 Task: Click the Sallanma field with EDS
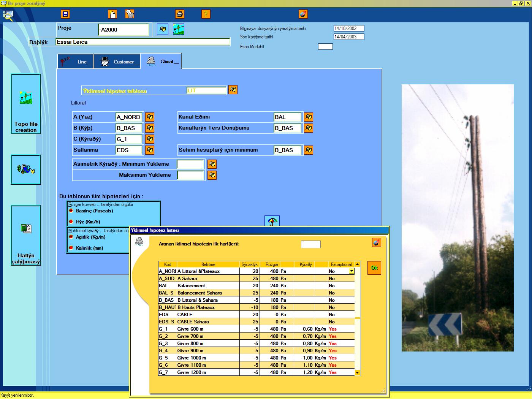(x=129, y=150)
